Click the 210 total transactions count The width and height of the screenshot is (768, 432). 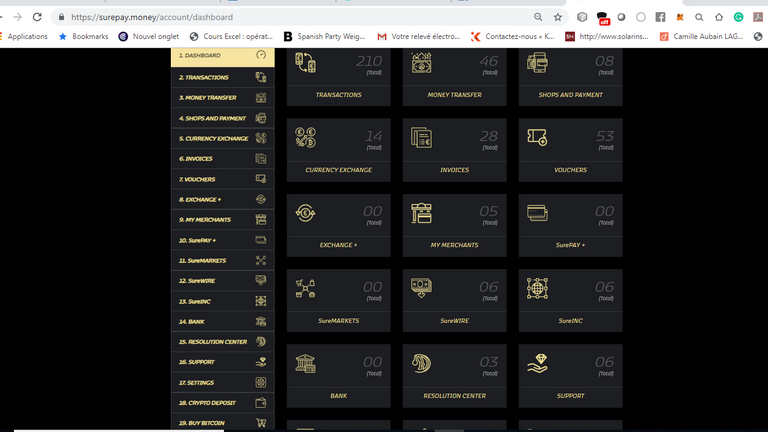[x=369, y=61]
